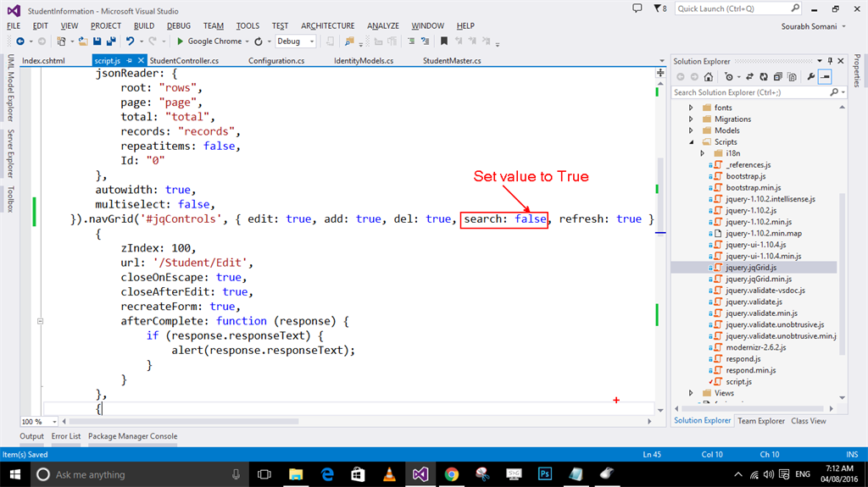Uncomment selected lines icon
This screenshot has width=868, height=487.
tap(426, 42)
